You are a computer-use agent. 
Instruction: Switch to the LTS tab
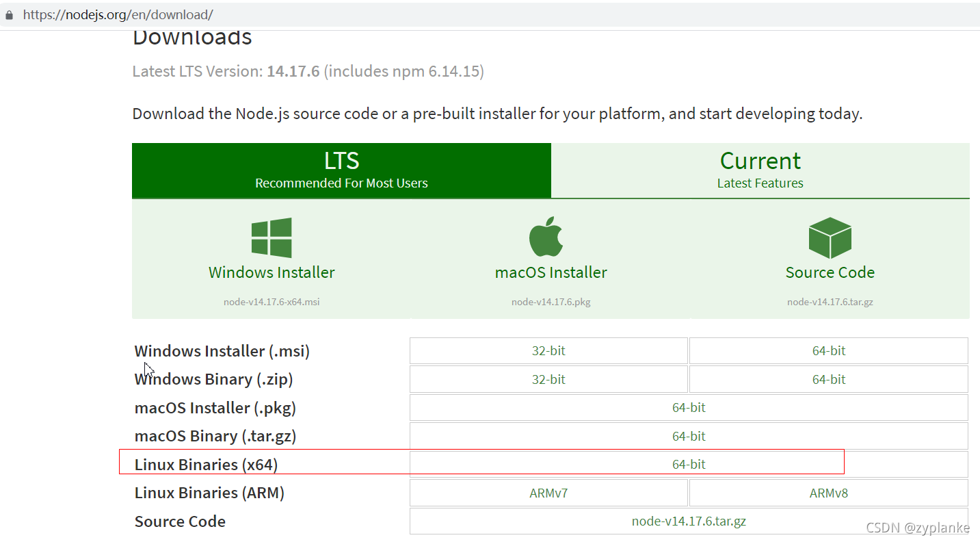(x=341, y=170)
